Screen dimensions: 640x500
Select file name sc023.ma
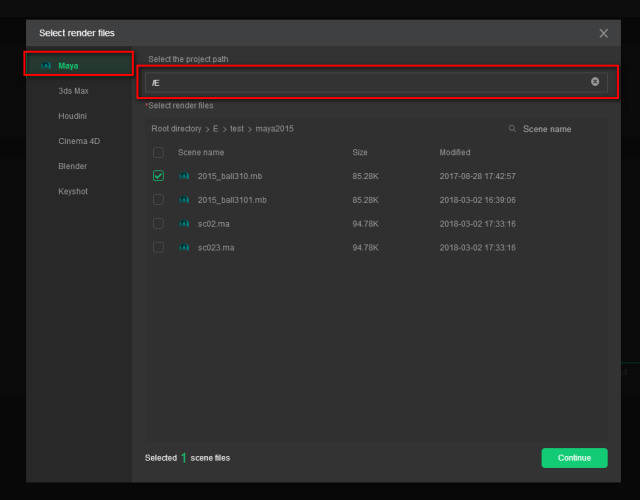216,248
